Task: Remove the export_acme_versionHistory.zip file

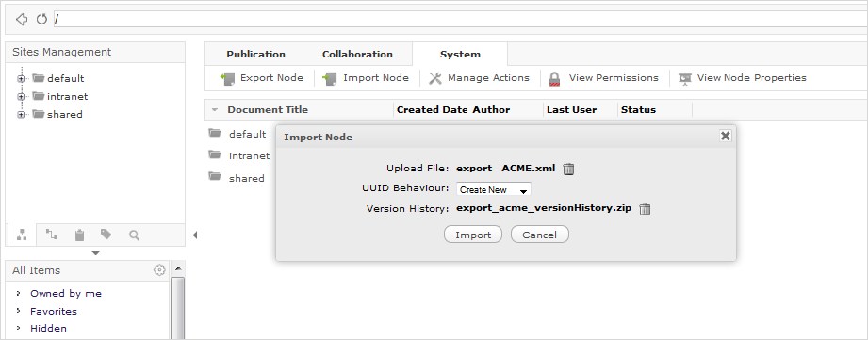Action: click(x=645, y=209)
